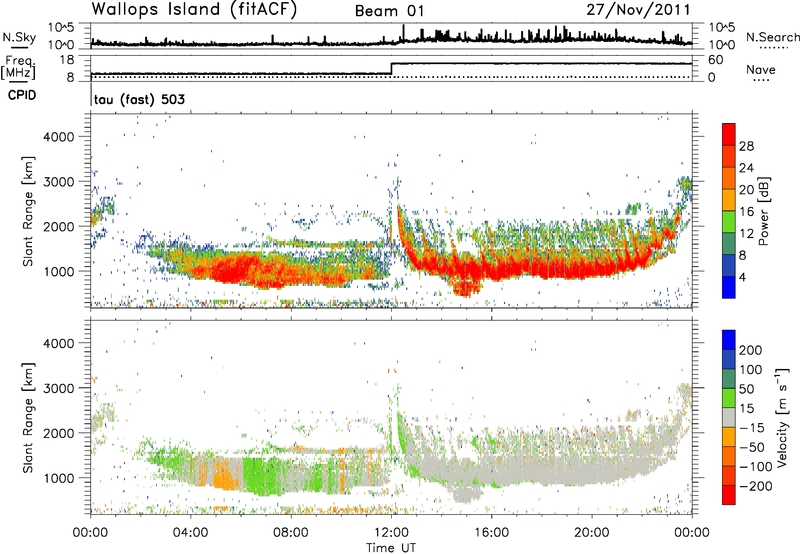The height and width of the screenshot is (554, 800).
Task: Pick the orange power color between 20 and 24
Action: click(729, 178)
